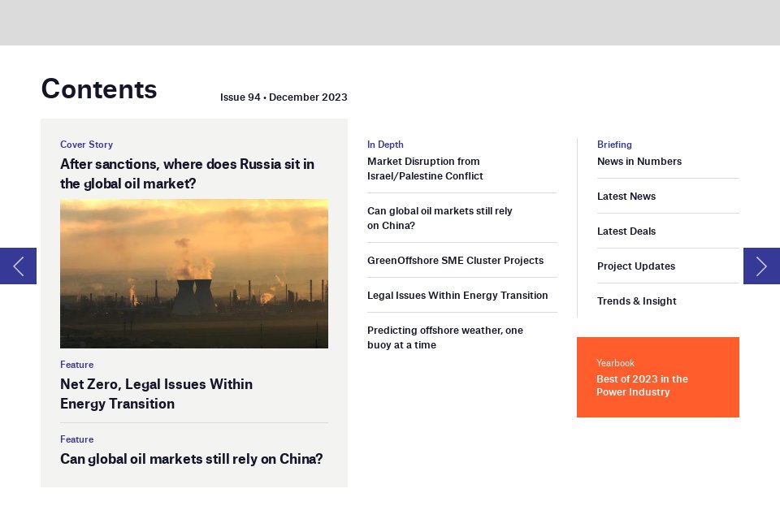Open Predicting offshore weather article

445,338
